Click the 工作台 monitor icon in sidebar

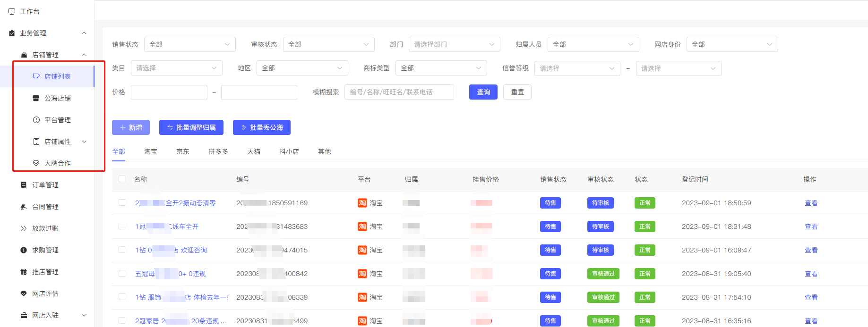click(12, 11)
